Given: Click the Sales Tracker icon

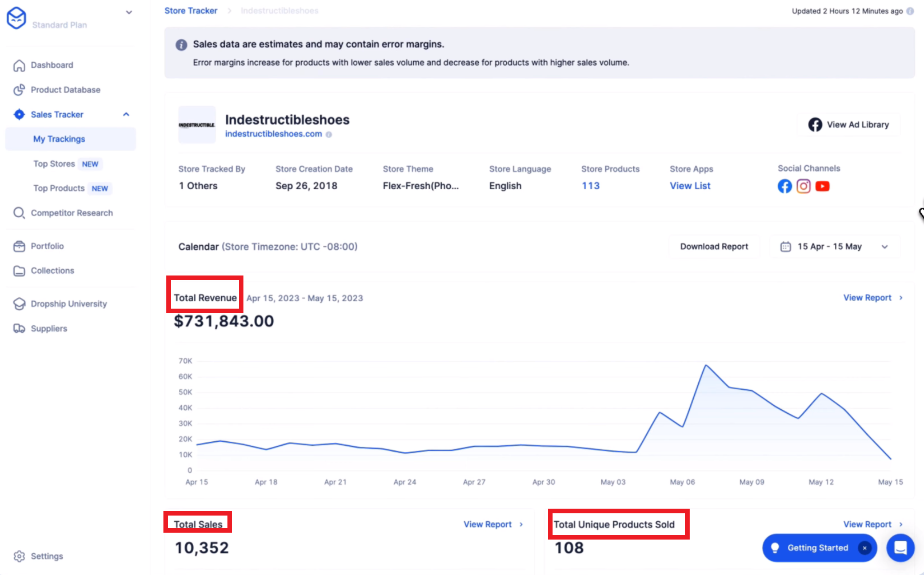Looking at the screenshot, I should pos(19,114).
